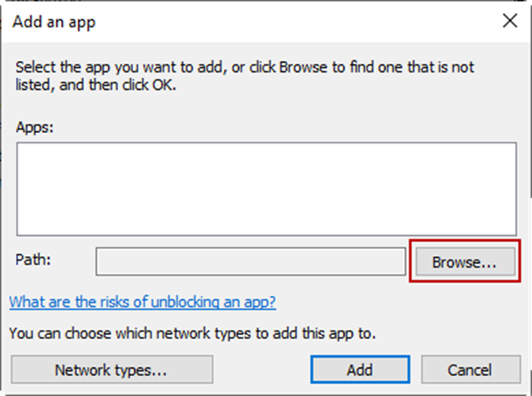Click the Add an app title bar
The width and height of the screenshot is (532, 396).
point(219,21)
